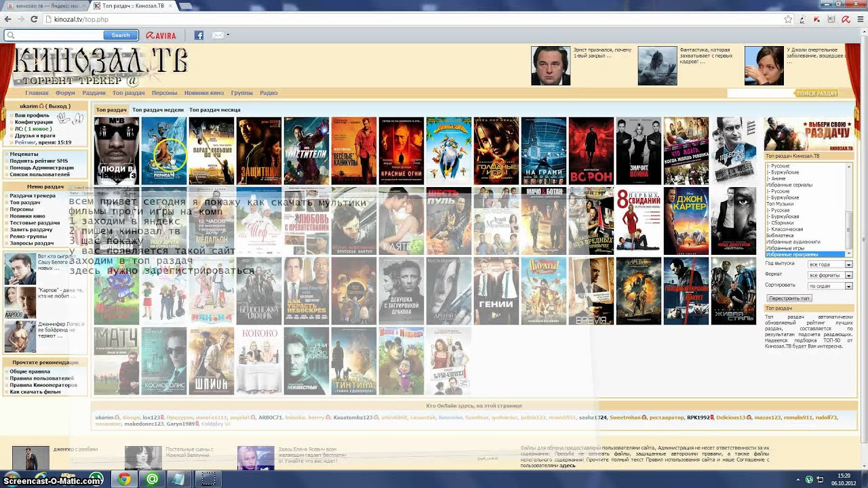Expand the mail icon dropdown arrow
The width and height of the screenshot is (868, 488).
pos(228,35)
